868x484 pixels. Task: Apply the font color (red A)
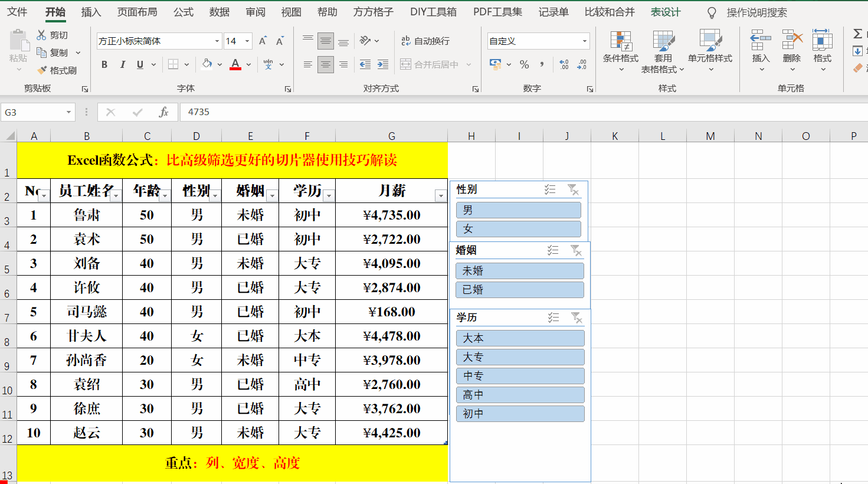[235, 64]
